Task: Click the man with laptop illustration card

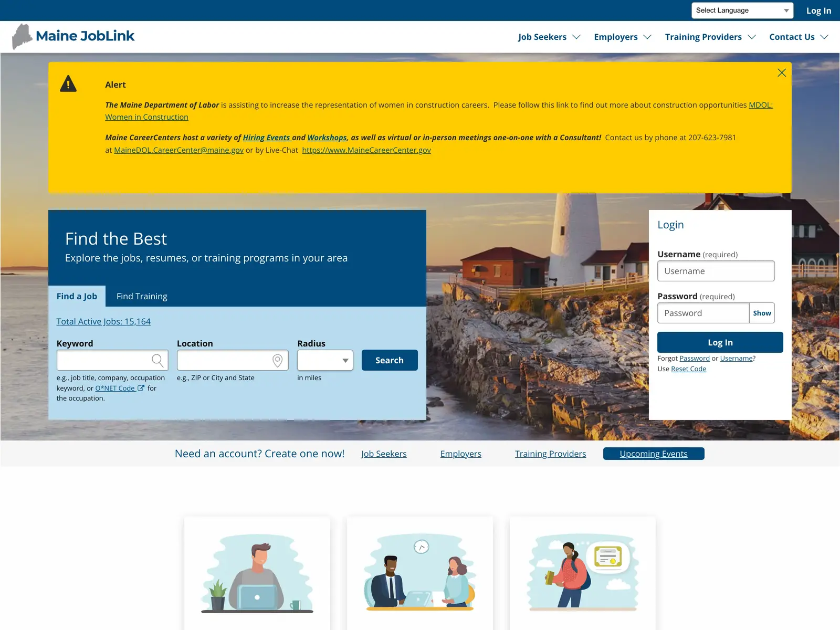Action: [257, 573]
